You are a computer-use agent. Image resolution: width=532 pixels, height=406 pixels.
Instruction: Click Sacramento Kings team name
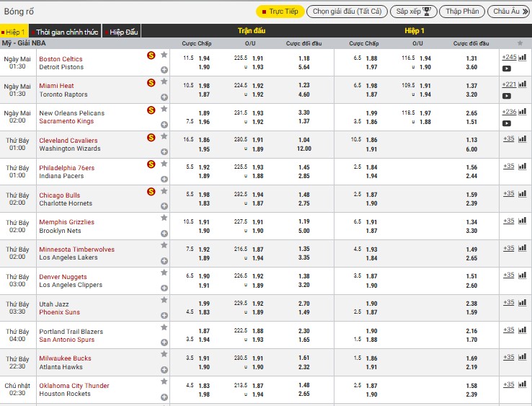coord(66,121)
